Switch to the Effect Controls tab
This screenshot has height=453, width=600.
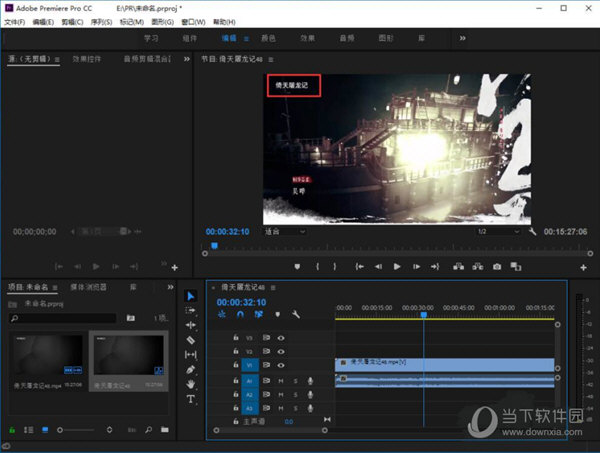point(87,59)
